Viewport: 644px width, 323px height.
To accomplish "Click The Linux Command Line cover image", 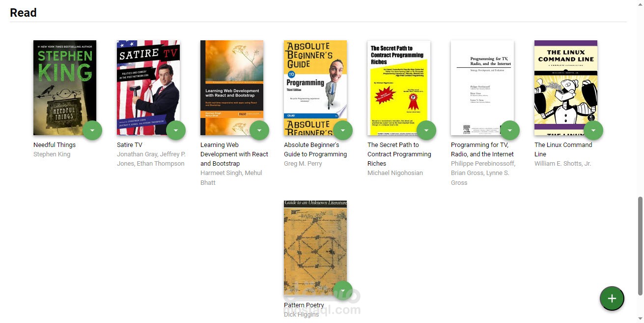I will coord(566,88).
